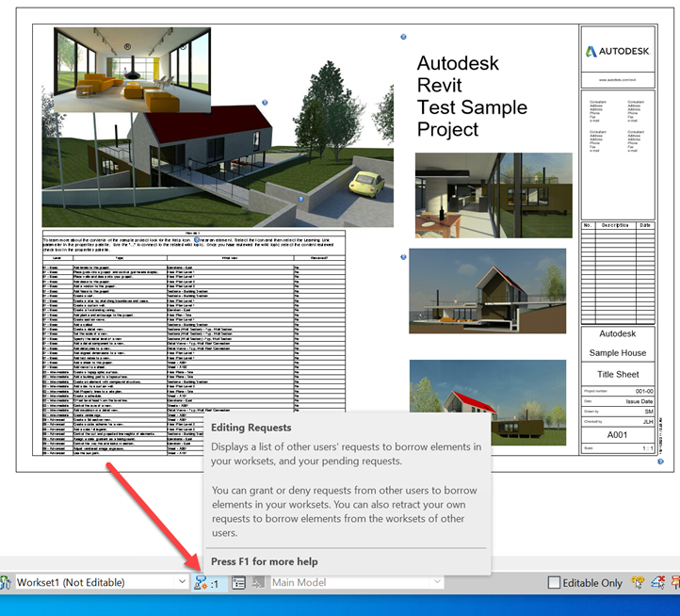Click the consultant address block in title block
Image resolution: width=680 pixels, height=616 pixels.
click(x=617, y=126)
